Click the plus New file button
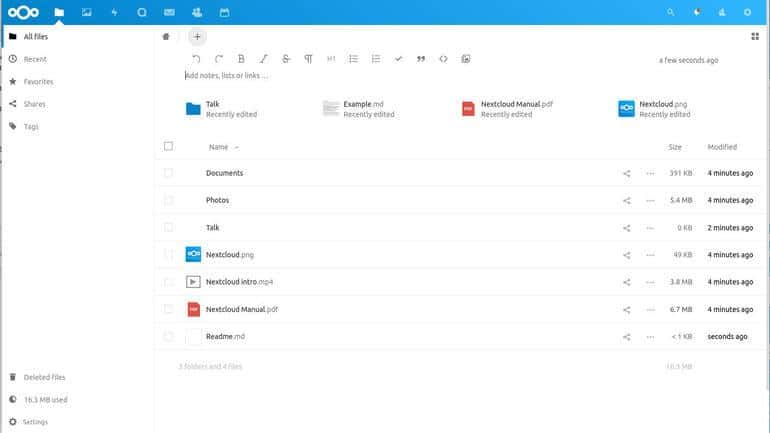770x433 pixels. [x=197, y=36]
